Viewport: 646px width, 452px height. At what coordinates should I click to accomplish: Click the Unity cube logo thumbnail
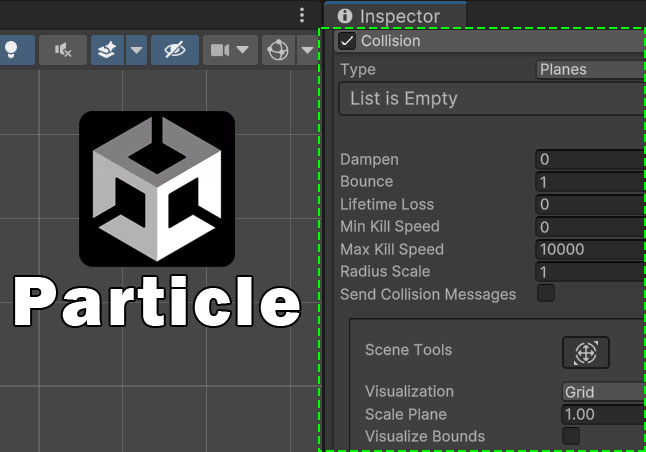point(157,189)
